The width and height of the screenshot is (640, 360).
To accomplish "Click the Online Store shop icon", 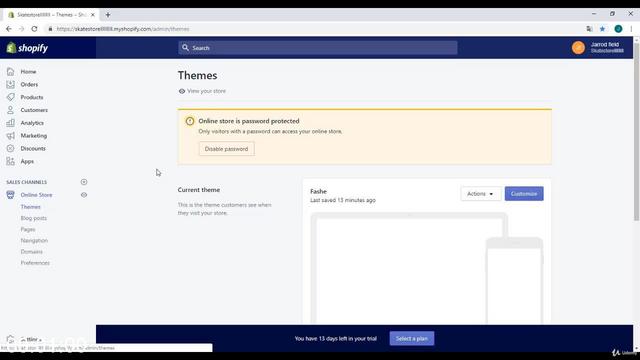I will pyautogui.click(x=11, y=195).
